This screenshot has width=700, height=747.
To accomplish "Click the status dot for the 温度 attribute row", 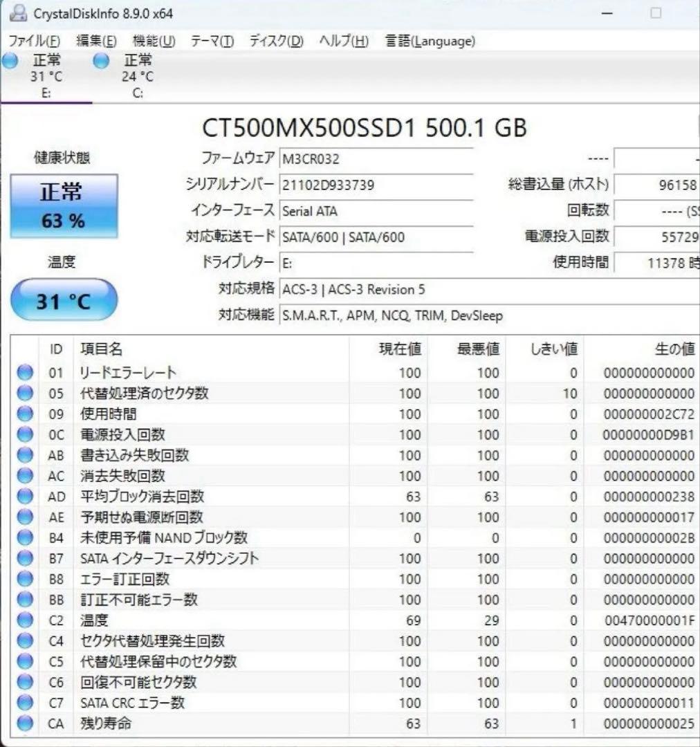I will click(24, 620).
